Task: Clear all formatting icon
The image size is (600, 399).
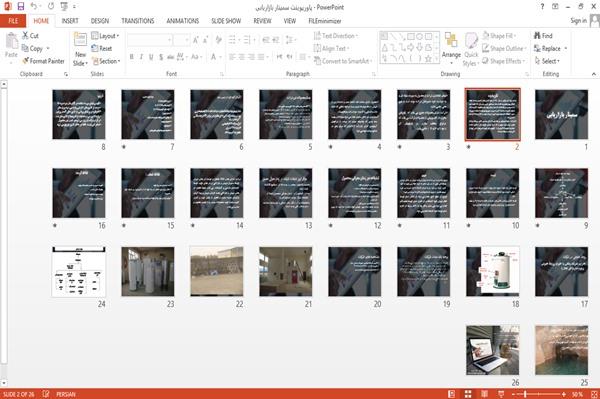Action: pos(218,40)
